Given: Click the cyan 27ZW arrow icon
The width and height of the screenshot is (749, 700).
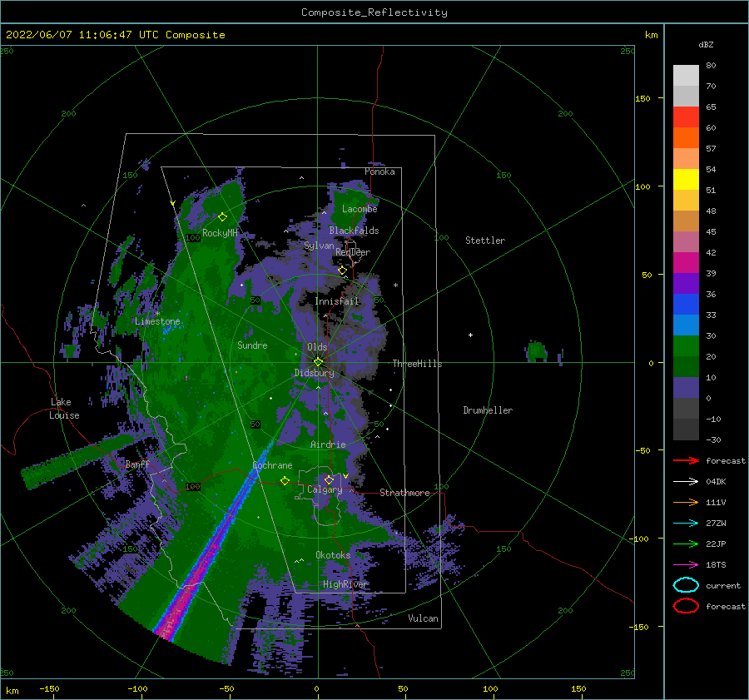Looking at the screenshot, I should 686,524.
